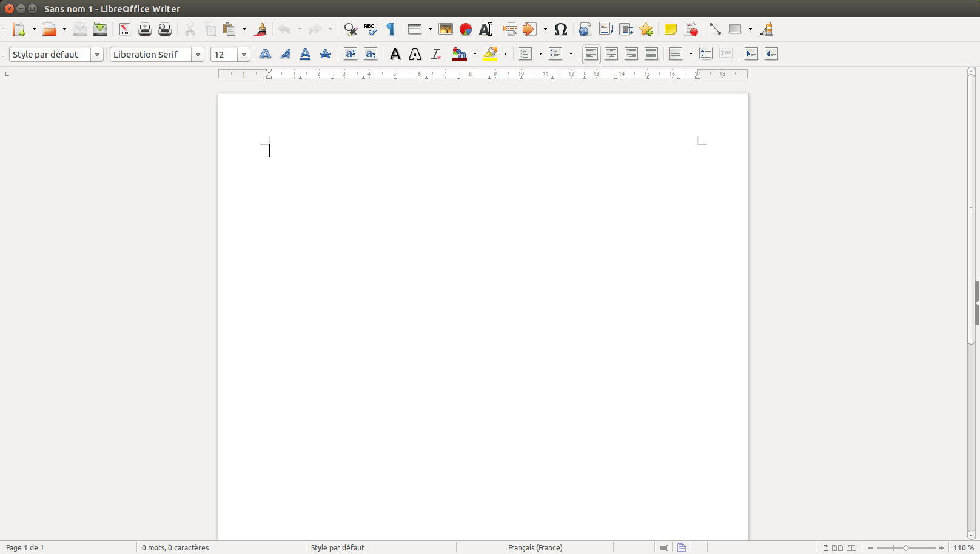
Task: Click the Save As icon with green arrow
Action: [100, 29]
